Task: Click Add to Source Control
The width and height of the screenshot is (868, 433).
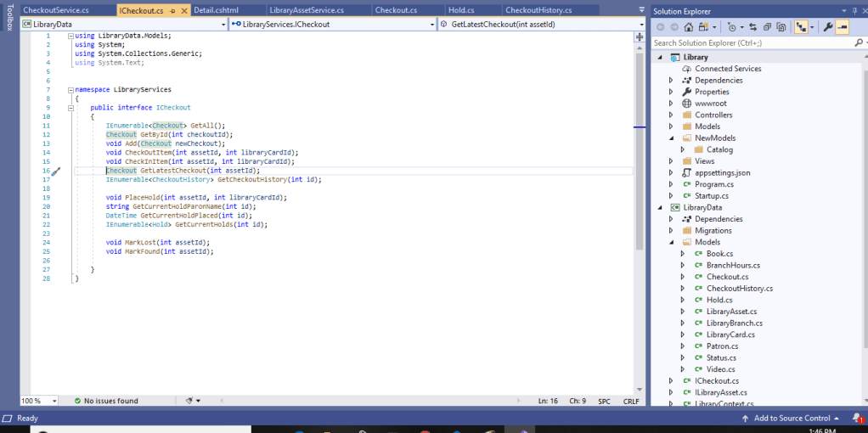Action: point(792,418)
